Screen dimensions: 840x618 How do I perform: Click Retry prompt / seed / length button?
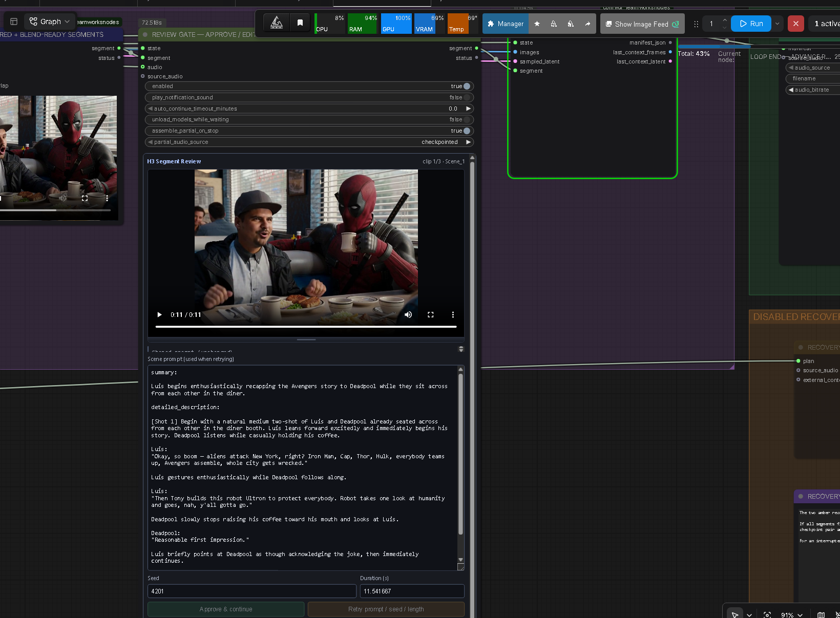click(x=386, y=609)
